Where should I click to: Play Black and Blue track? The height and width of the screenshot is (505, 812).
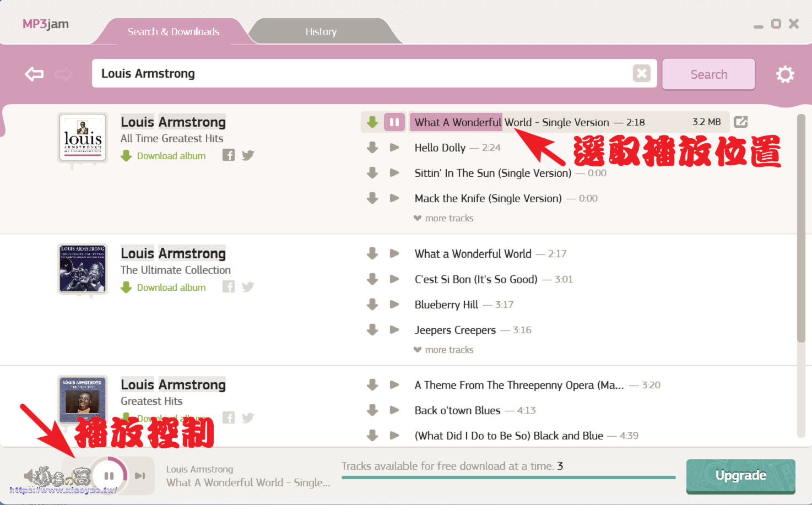(x=394, y=436)
